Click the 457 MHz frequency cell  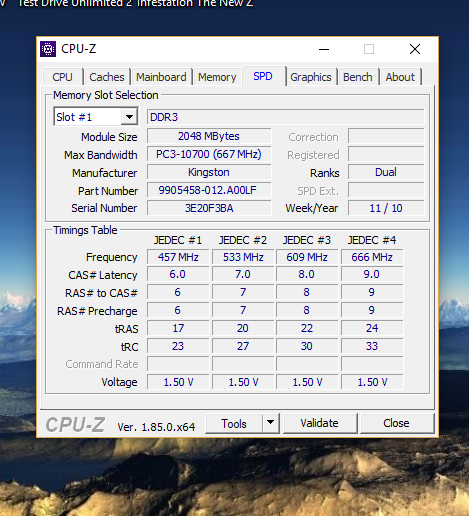pyautogui.click(x=178, y=257)
